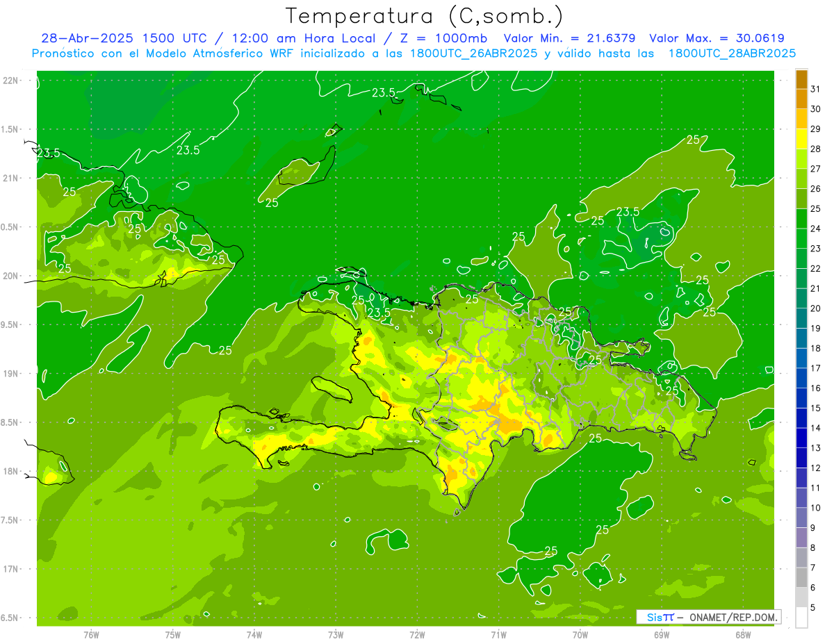Click the "Temperatura (C,somb.)" chart title
This screenshot has width=834, height=644.
[x=425, y=16]
